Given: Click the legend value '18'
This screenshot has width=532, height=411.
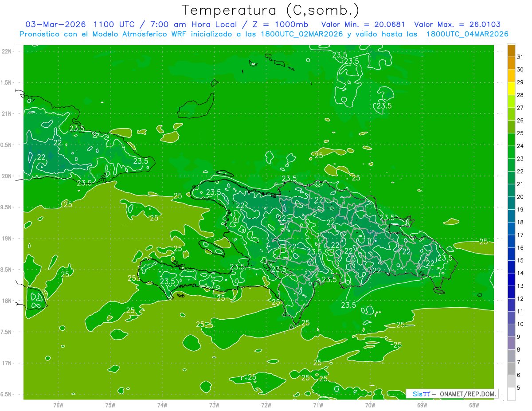Looking at the screenshot, I should pyautogui.click(x=520, y=222).
